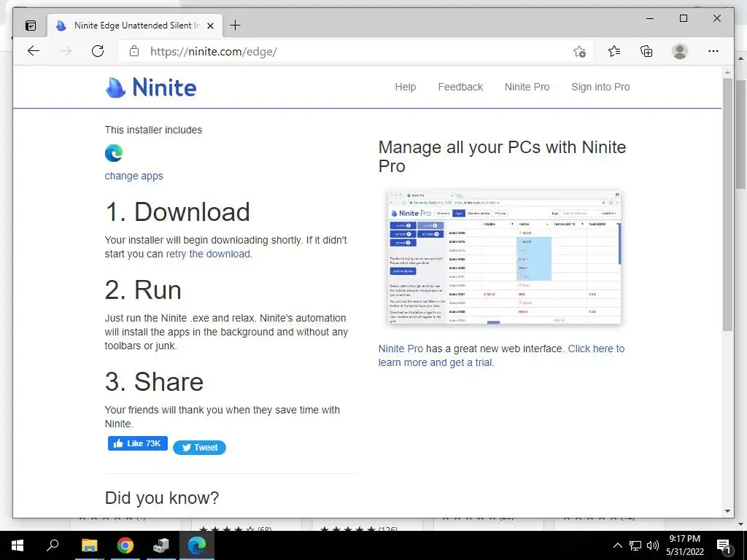Open the Collections panel
Viewport: 747px width, 560px height.
646,51
